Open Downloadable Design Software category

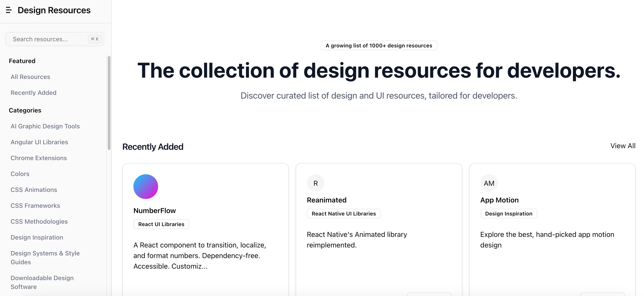pos(42,282)
